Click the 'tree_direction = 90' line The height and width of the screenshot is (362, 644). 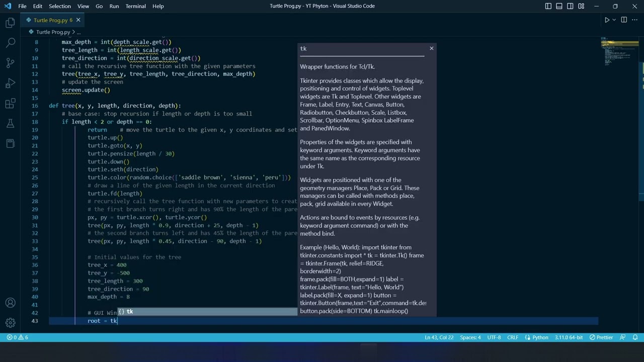[x=118, y=289]
